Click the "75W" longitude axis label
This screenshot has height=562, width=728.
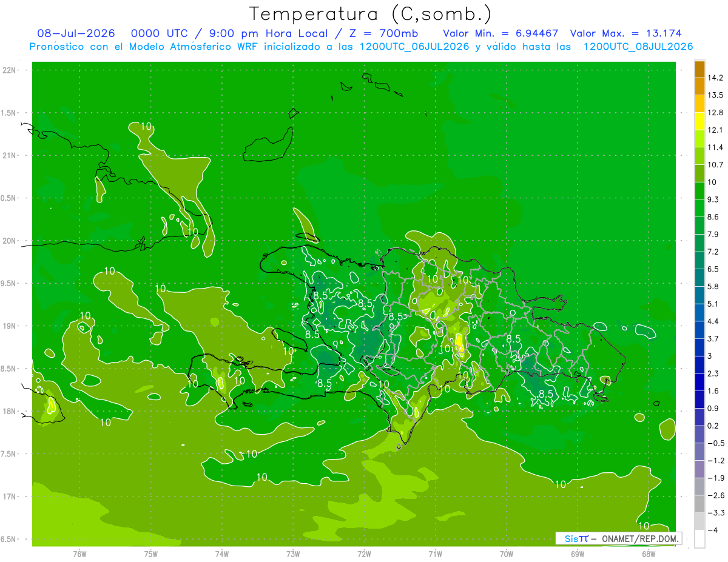point(151,554)
